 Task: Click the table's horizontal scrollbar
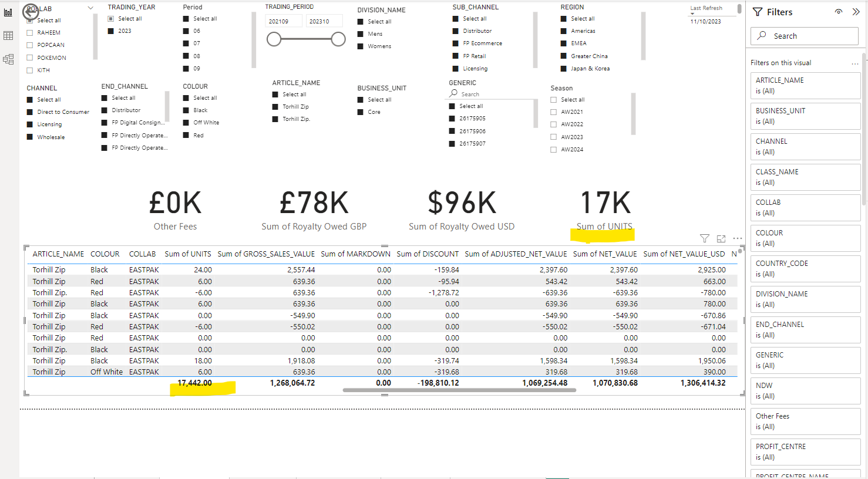click(x=459, y=390)
